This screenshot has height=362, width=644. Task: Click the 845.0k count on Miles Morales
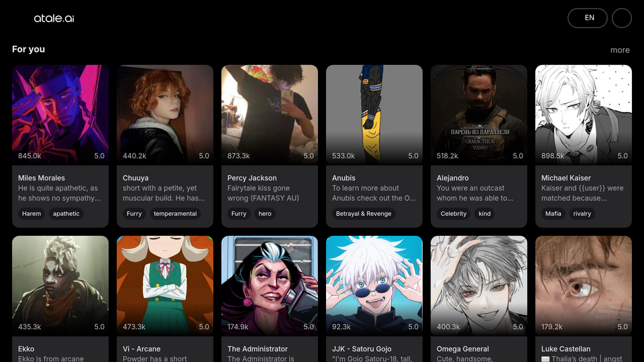pos(30,156)
